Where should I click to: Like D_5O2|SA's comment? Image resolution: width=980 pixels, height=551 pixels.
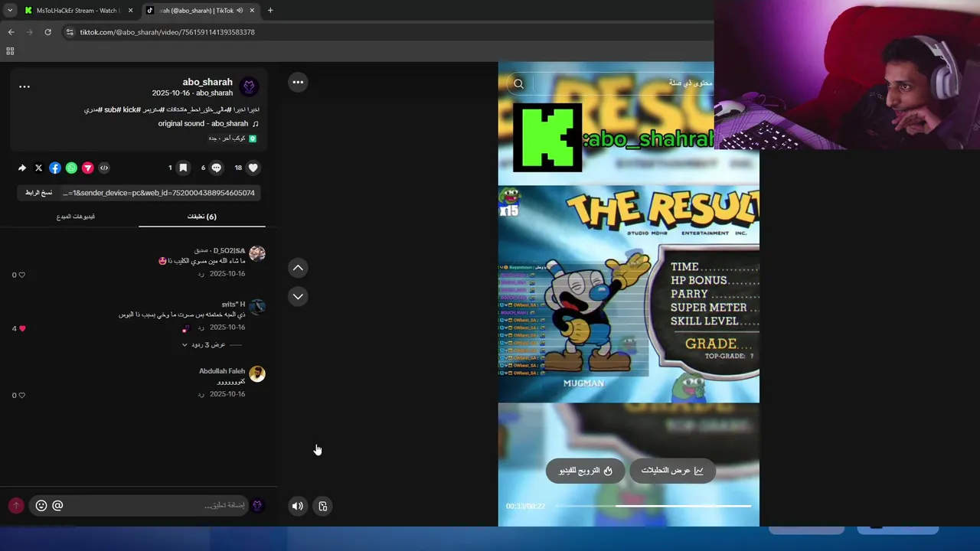[21, 275]
